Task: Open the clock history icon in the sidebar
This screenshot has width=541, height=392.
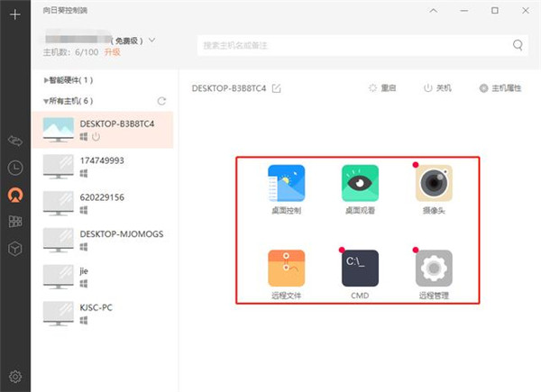Action: pos(14,168)
